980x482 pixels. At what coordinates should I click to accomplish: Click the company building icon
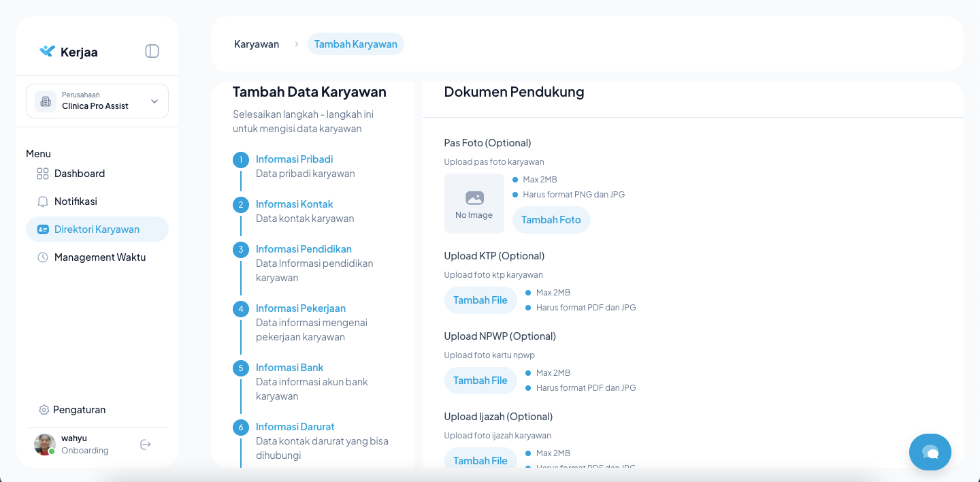46,101
